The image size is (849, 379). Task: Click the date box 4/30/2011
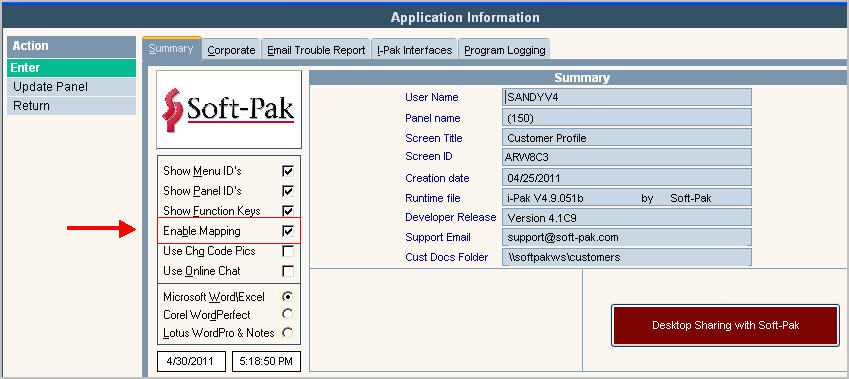191,361
